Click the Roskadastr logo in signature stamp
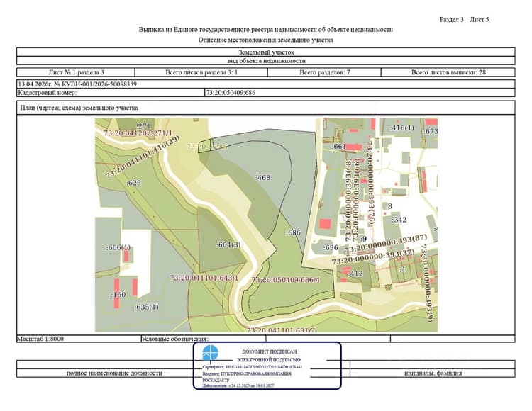The image size is (532, 411). coord(211,353)
